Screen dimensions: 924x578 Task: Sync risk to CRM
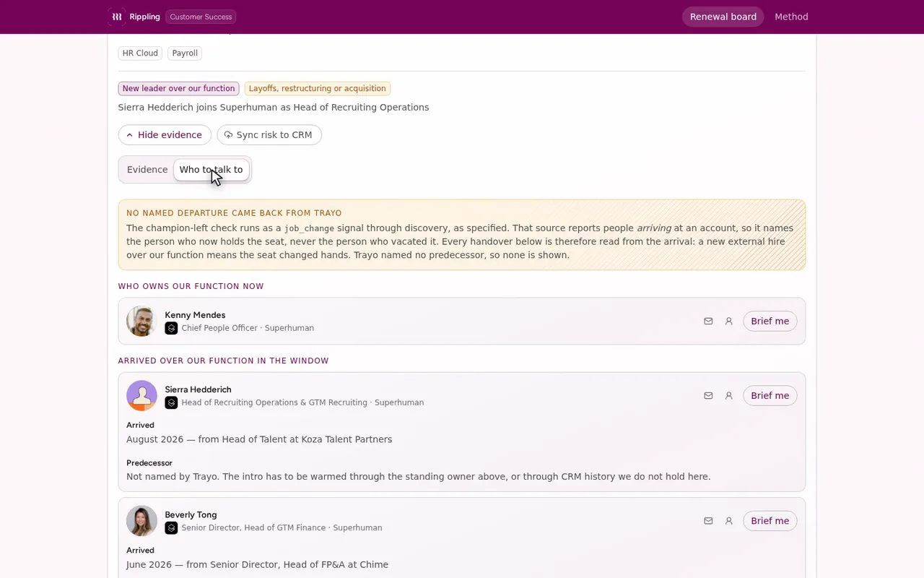(269, 135)
